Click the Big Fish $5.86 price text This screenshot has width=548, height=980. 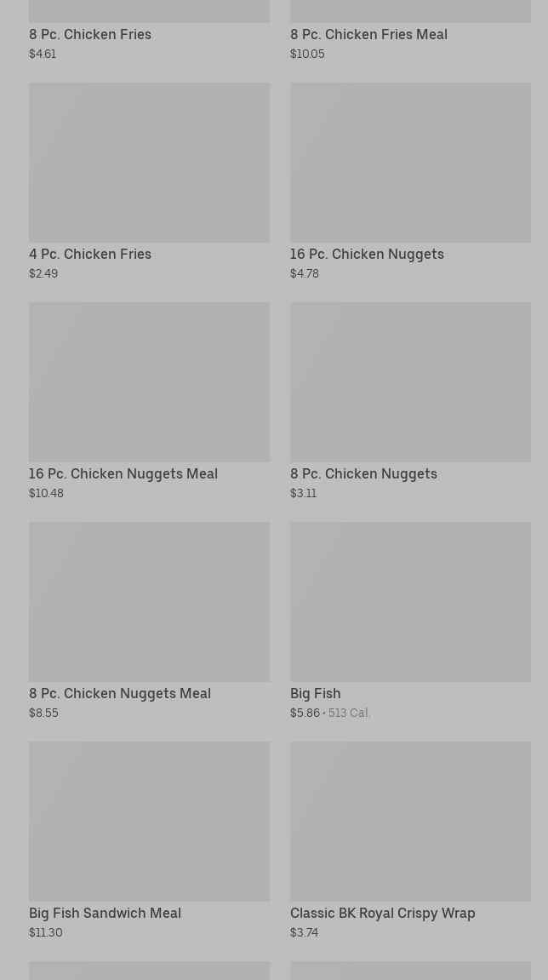point(305,713)
